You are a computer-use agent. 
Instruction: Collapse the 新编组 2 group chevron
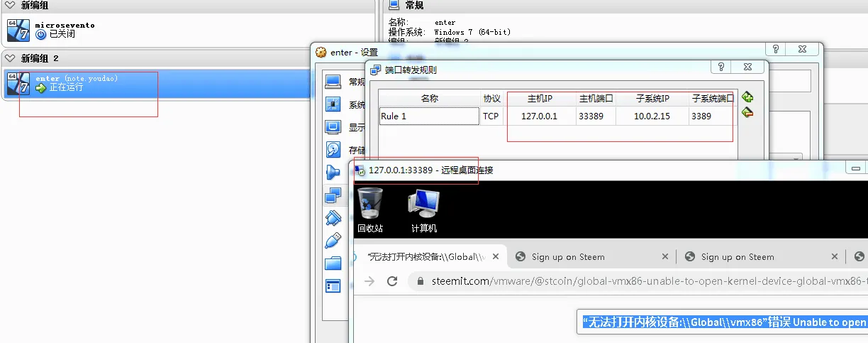(x=9, y=58)
